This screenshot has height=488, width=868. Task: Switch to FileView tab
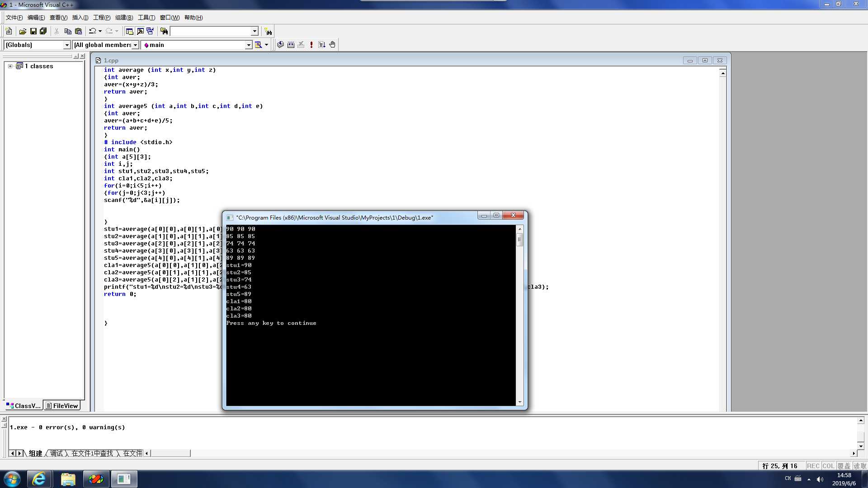(62, 406)
